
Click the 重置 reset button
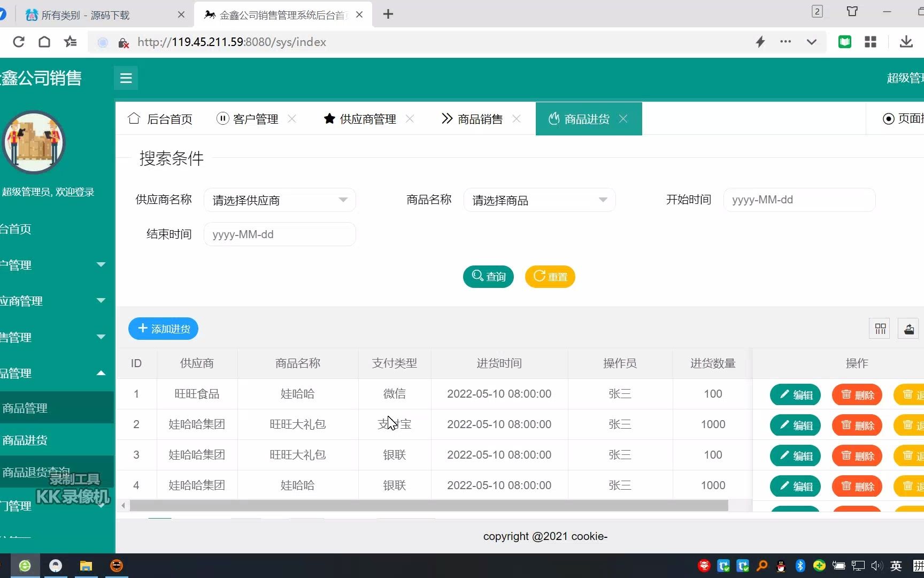tap(550, 277)
